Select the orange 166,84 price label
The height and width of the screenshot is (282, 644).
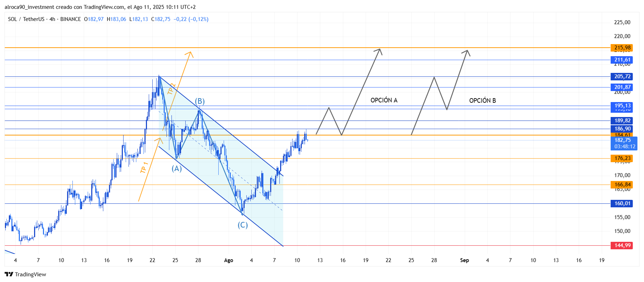click(622, 185)
